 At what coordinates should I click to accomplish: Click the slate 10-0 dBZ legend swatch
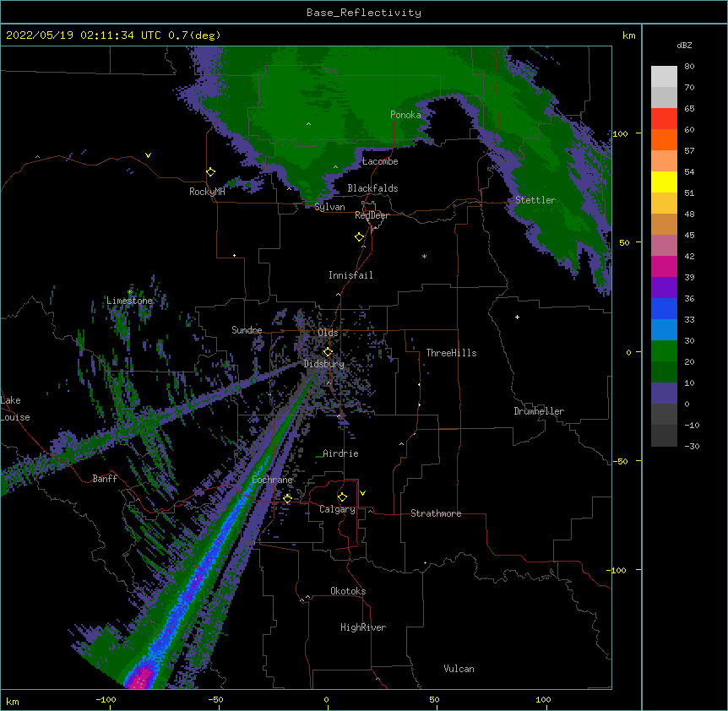664,393
